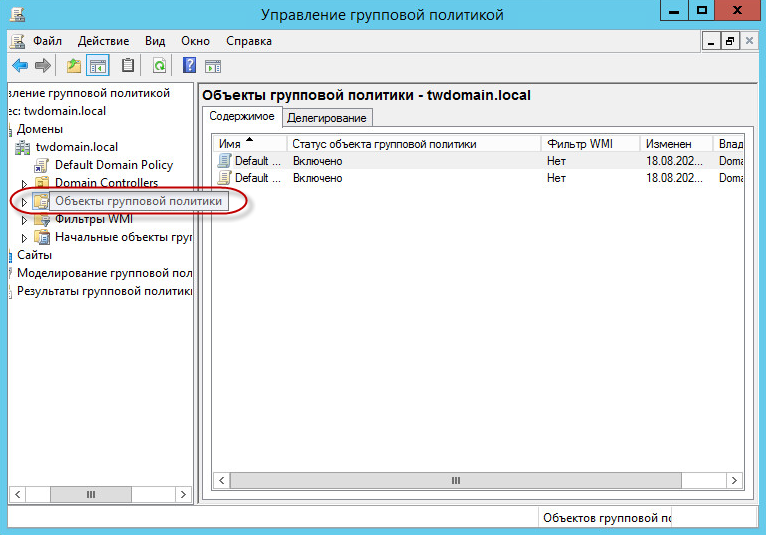Open the Справка menu

[248, 41]
